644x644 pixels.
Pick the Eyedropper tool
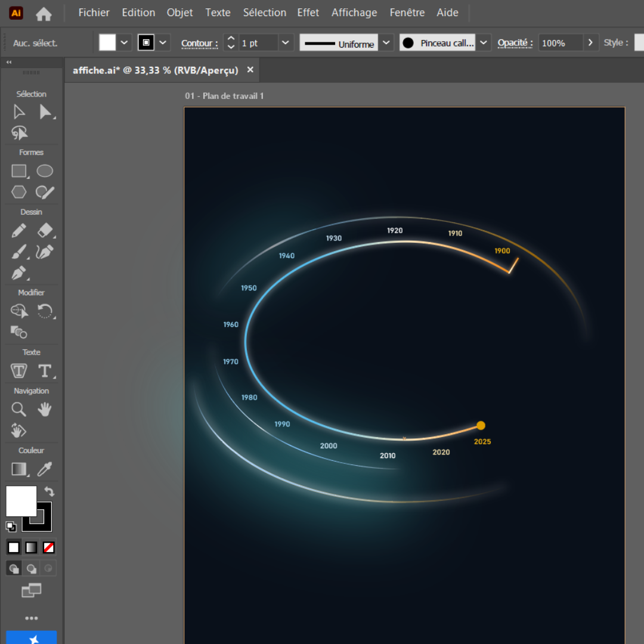point(45,469)
